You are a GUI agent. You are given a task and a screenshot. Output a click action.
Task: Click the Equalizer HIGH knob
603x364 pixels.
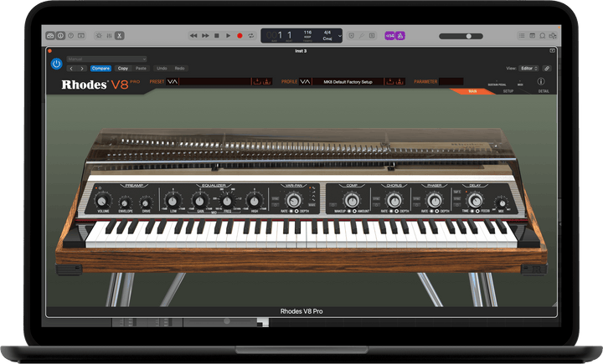(x=254, y=201)
